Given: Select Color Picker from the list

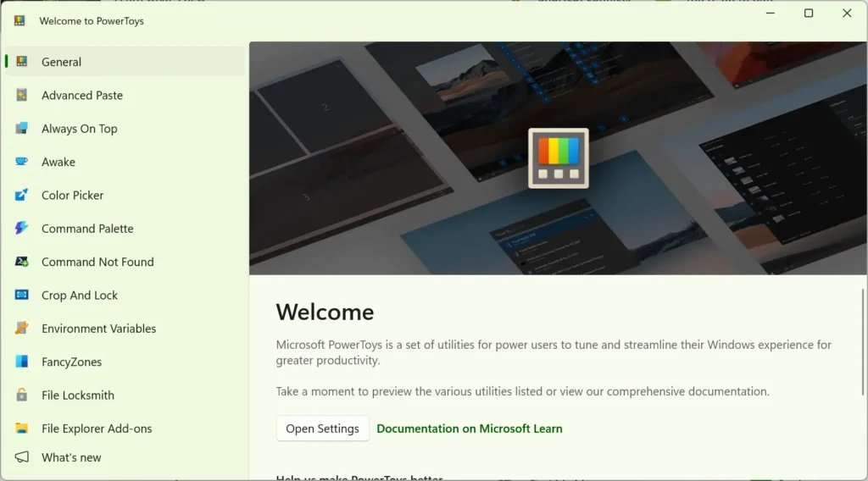Looking at the screenshot, I should click(124, 195).
